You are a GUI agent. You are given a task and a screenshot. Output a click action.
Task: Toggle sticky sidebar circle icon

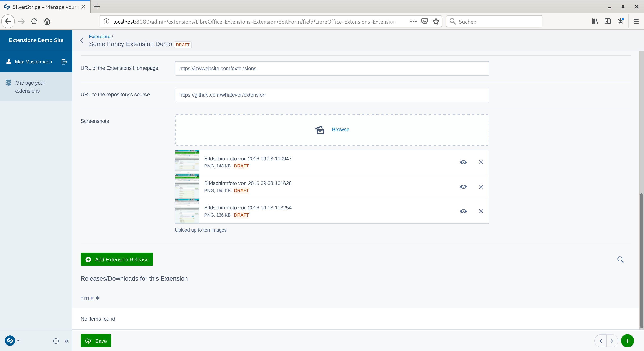pos(56,341)
